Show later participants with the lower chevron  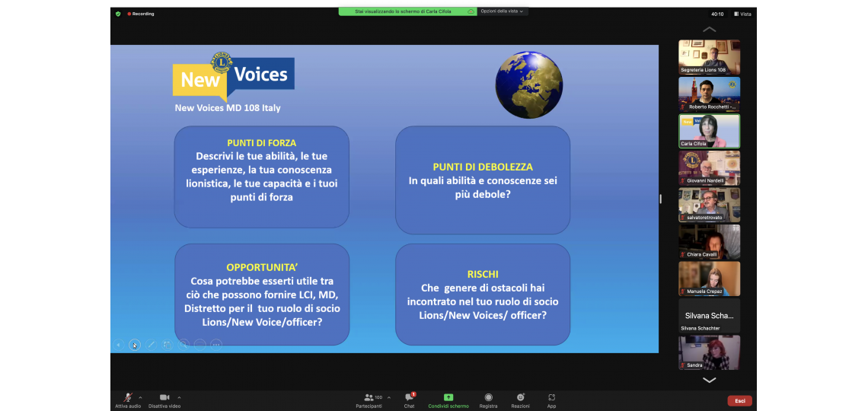click(709, 380)
